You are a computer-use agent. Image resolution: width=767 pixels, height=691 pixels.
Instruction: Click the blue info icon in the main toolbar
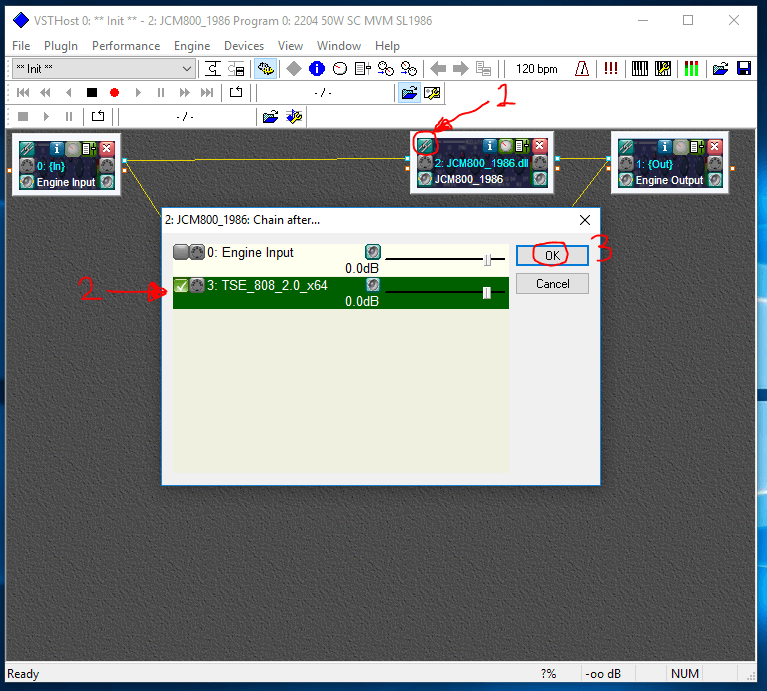(317, 68)
